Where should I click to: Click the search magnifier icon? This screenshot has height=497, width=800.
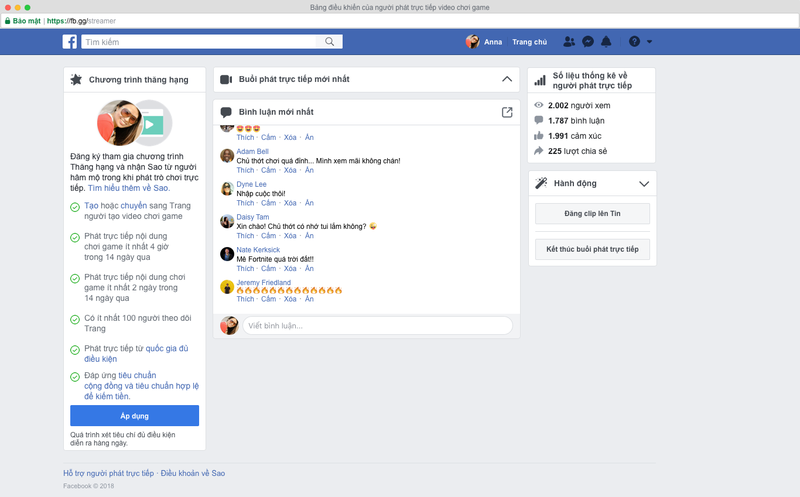click(x=330, y=42)
